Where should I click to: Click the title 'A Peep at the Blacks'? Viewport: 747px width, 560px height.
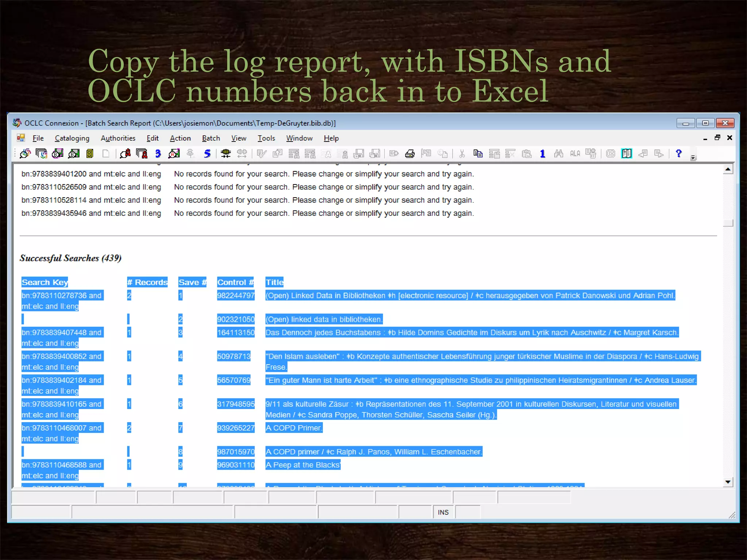(303, 465)
